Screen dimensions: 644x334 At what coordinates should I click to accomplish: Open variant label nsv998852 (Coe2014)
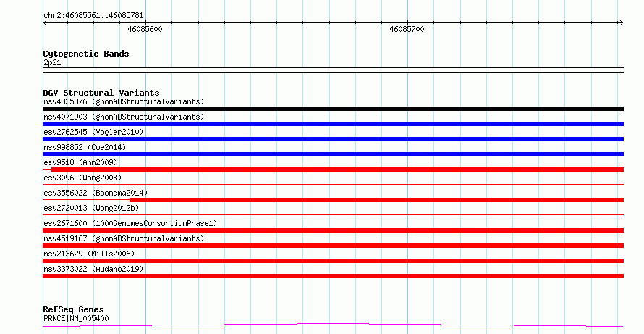pyautogui.click(x=85, y=147)
